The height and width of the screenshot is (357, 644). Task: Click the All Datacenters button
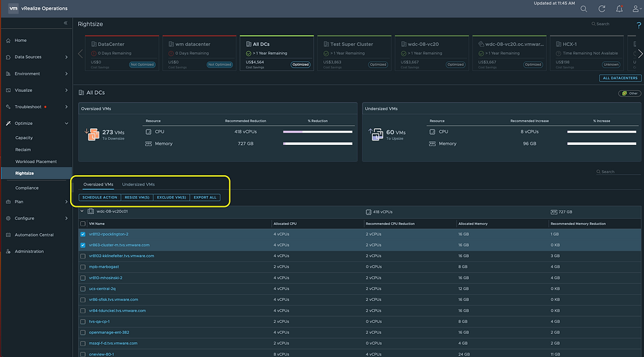[x=620, y=78]
